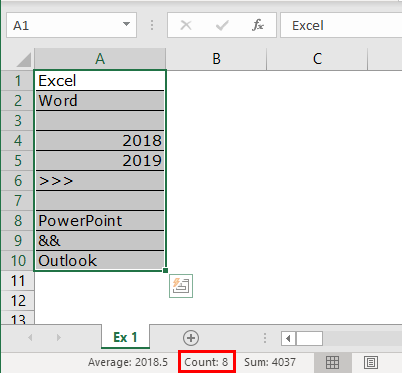Open Insert Function with the fx icon
This screenshot has height=373, width=402.
(x=258, y=25)
